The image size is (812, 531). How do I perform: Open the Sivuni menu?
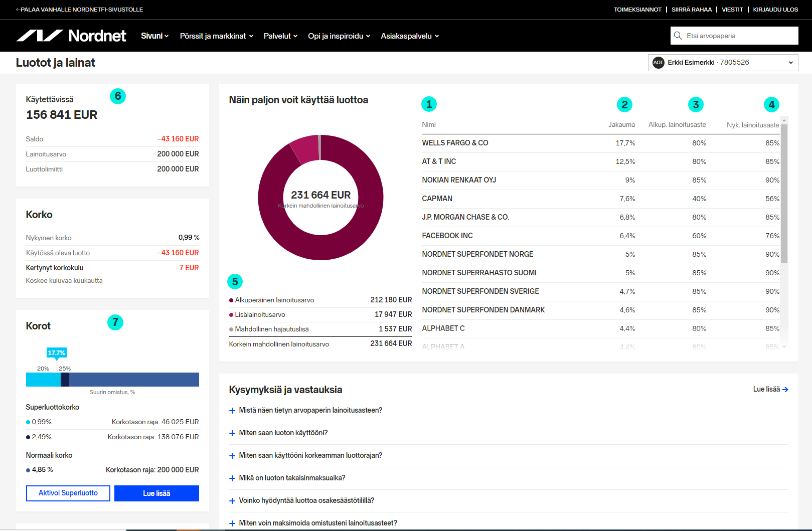(154, 36)
